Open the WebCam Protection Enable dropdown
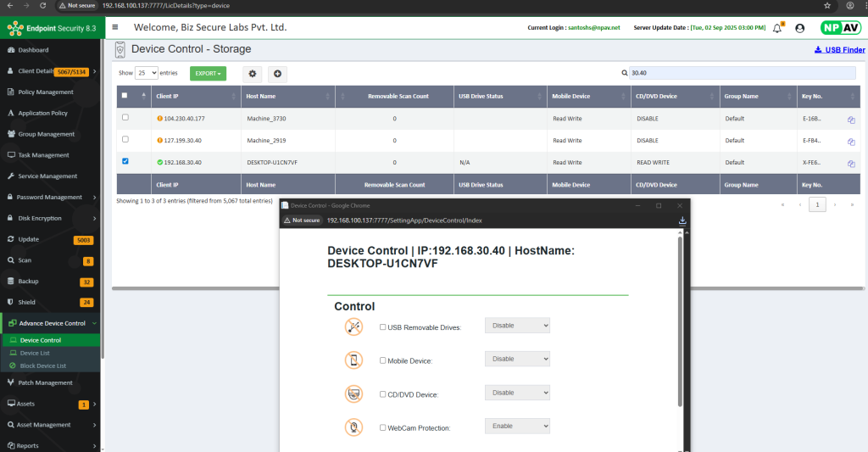Screen dimensions: 868x452 click(517, 426)
